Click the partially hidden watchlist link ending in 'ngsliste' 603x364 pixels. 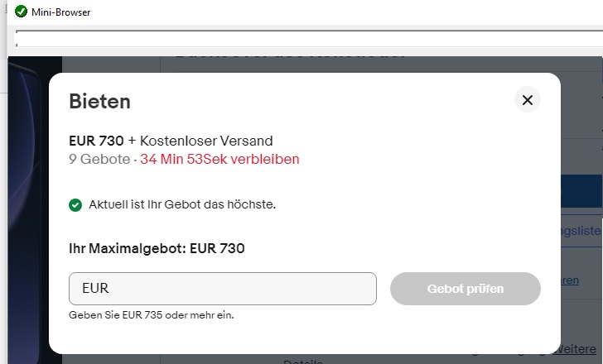click(581, 231)
